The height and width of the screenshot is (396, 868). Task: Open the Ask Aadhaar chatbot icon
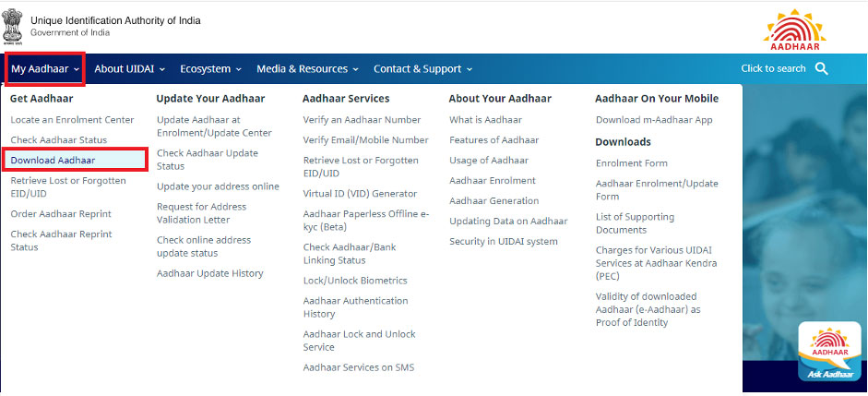pyautogui.click(x=830, y=352)
